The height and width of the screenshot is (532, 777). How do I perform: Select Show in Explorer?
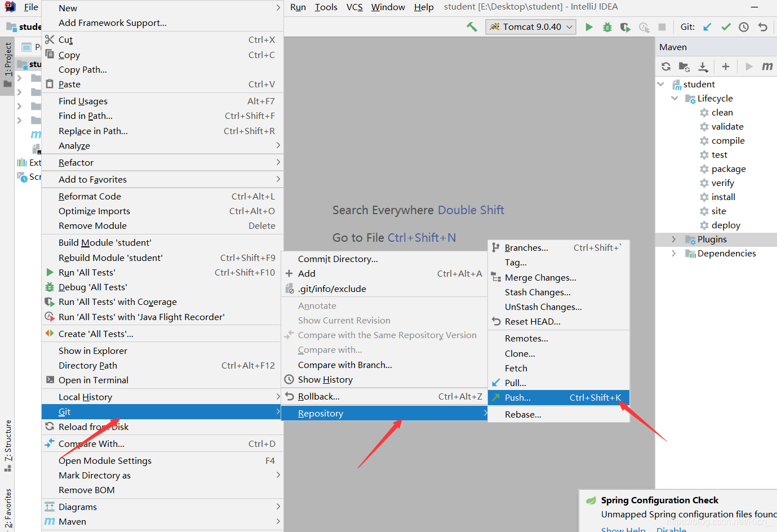pos(162,351)
